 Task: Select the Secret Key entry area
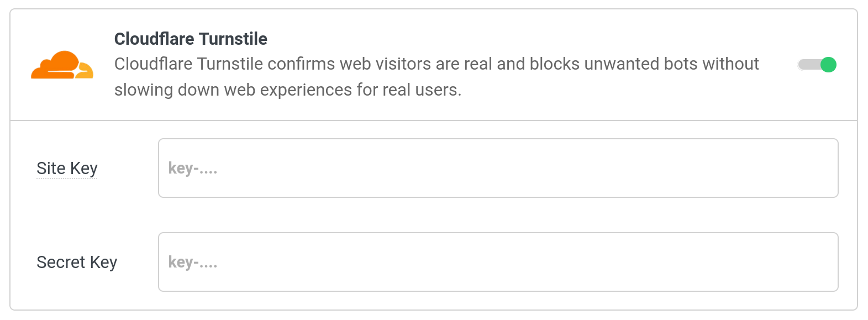coord(497,262)
